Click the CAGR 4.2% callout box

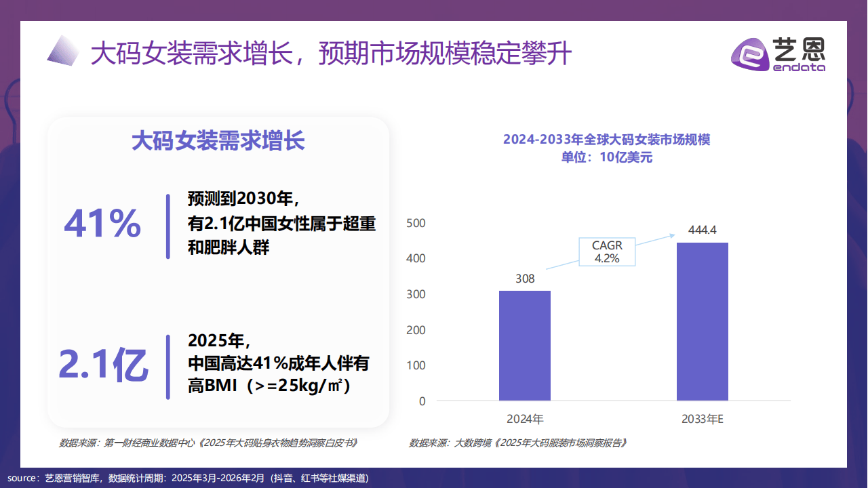[606, 251]
